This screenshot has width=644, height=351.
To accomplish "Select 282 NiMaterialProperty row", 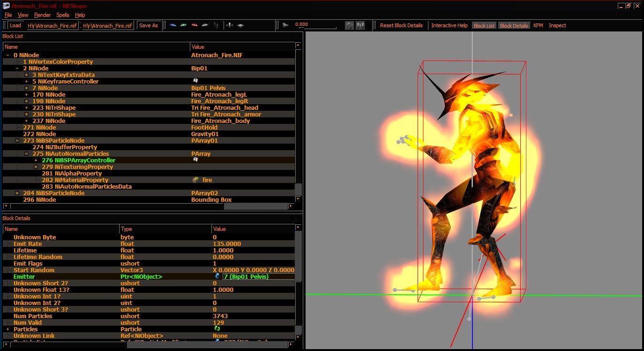I will point(149,180).
